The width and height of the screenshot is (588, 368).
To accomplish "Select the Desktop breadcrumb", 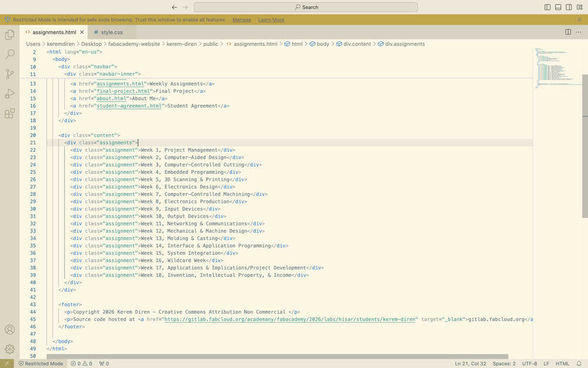I will pos(92,44).
